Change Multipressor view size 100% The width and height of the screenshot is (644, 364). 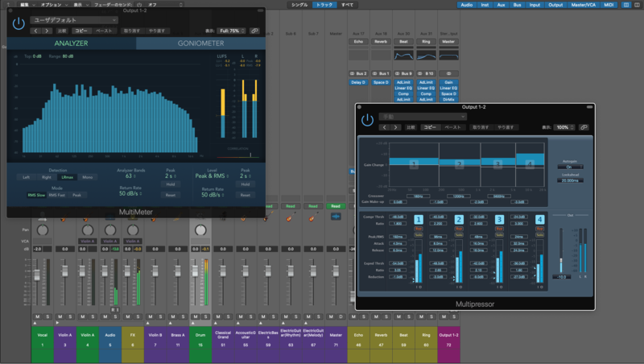(x=564, y=127)
